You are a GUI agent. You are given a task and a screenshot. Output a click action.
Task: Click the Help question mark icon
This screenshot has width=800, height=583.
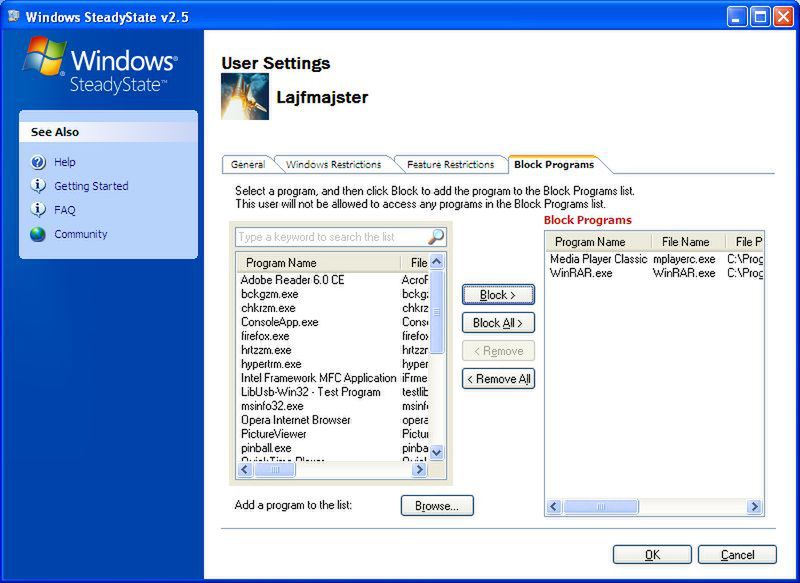coord(38,162)
